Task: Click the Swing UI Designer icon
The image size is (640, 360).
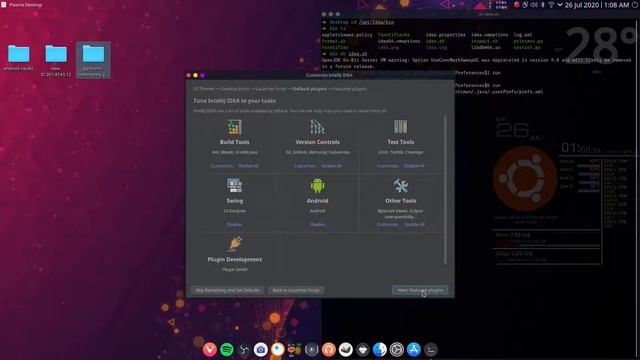Action: (x=234, y=186)
